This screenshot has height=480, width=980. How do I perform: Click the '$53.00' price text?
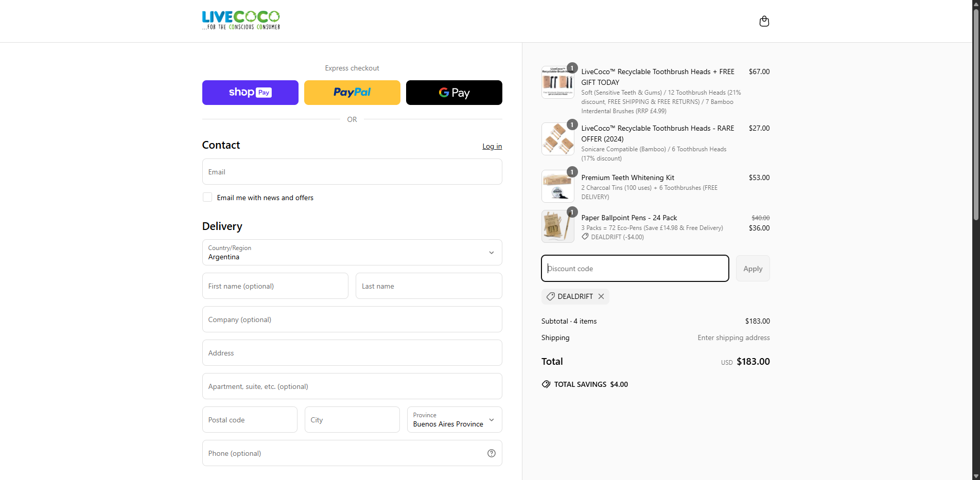(759, 177)
